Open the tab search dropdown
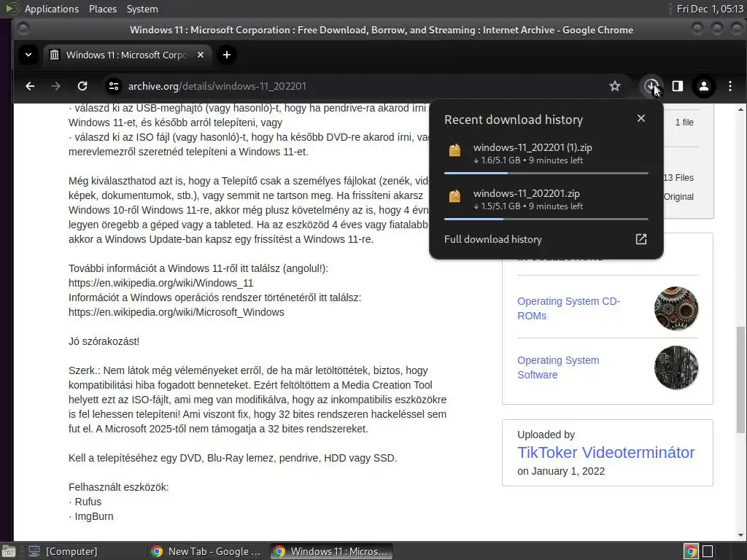 (28, 55)
